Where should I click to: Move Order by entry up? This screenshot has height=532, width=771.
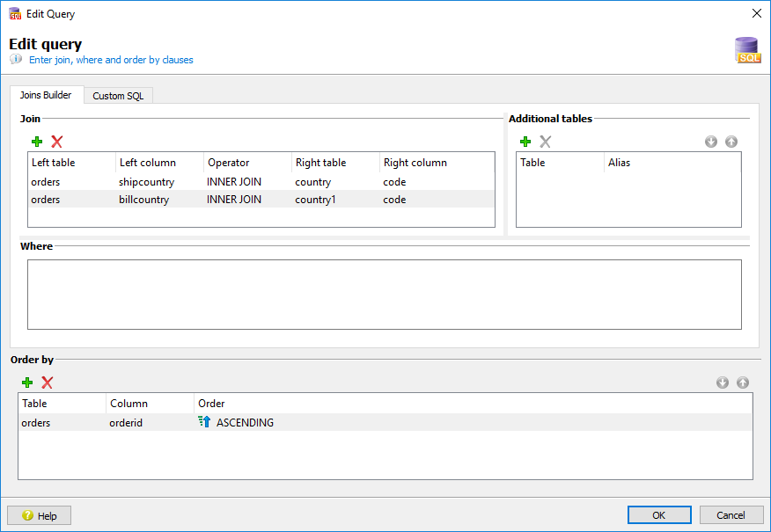(x=743, y=383)
